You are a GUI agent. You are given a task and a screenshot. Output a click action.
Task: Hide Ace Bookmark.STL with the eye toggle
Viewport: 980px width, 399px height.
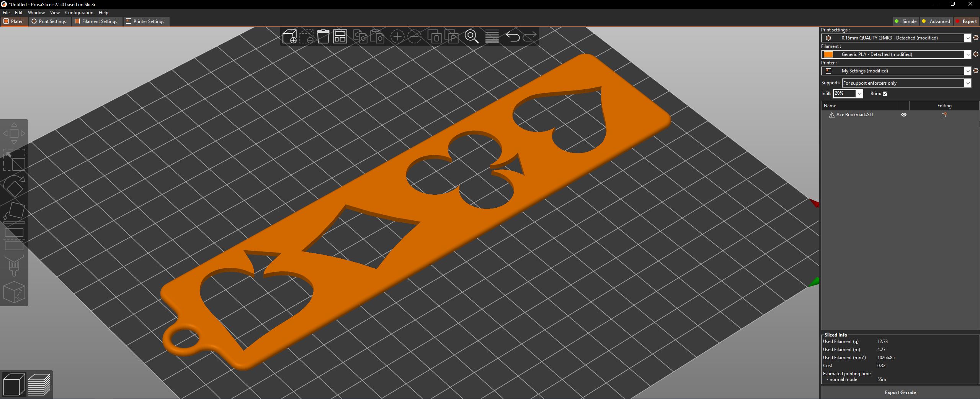click(x=903, y=115)
